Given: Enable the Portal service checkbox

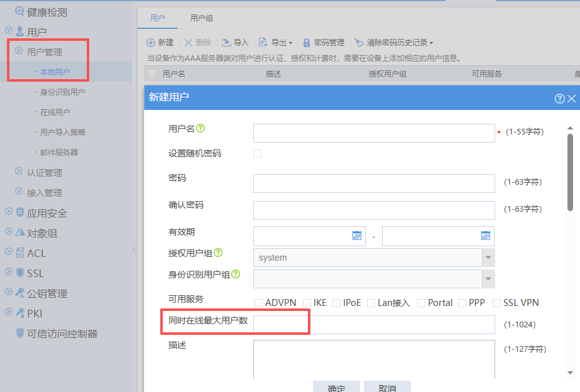Looking at the screenshot, I should click(421, 303).
